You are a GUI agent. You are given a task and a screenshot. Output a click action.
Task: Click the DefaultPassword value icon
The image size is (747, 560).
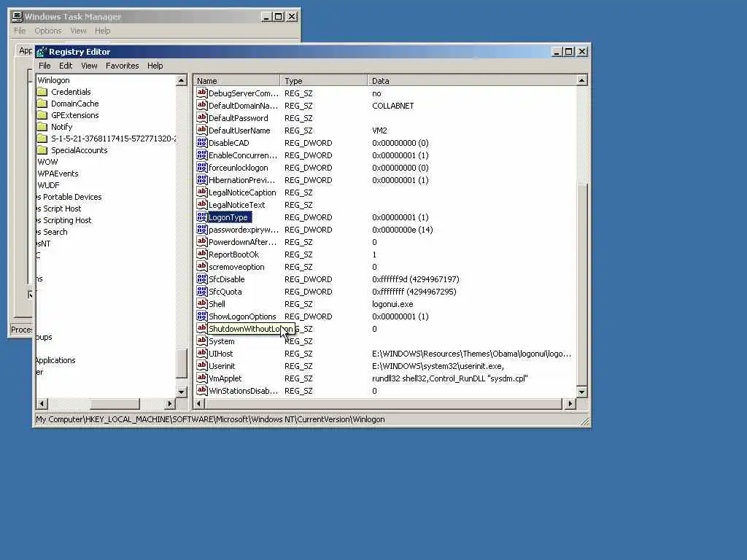202,117
